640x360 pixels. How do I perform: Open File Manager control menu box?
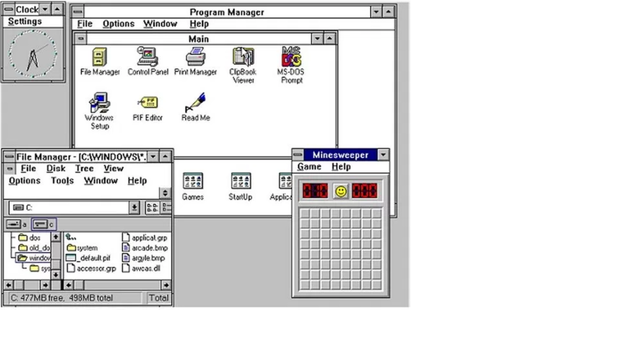pyautogui.click(x=9, y=157)
